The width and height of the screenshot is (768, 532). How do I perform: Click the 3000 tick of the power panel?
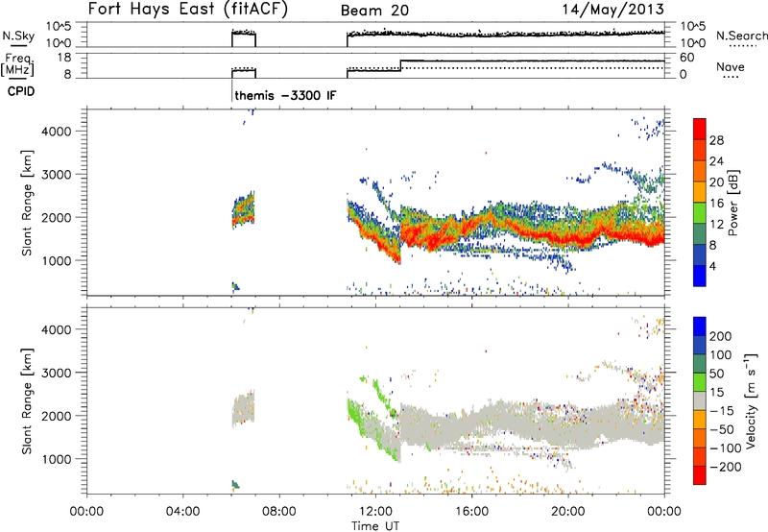coord(56,175)
